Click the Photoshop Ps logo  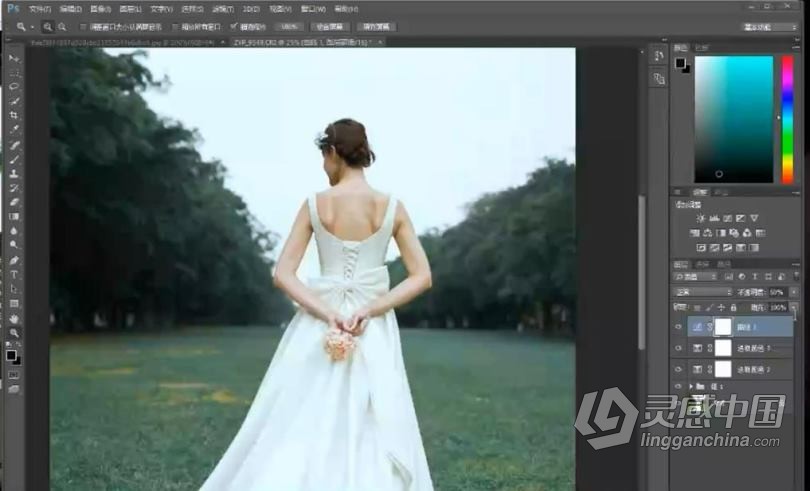(12, 8)
